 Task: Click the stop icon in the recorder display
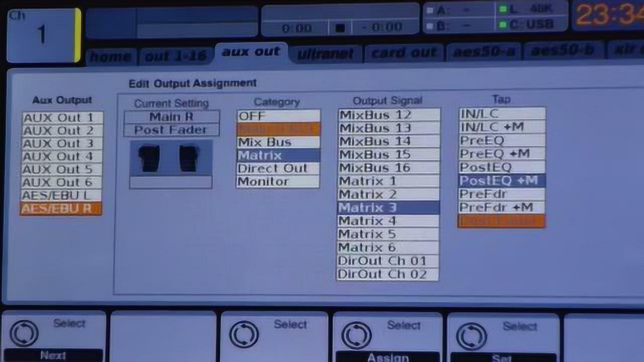tap(340, 28)
